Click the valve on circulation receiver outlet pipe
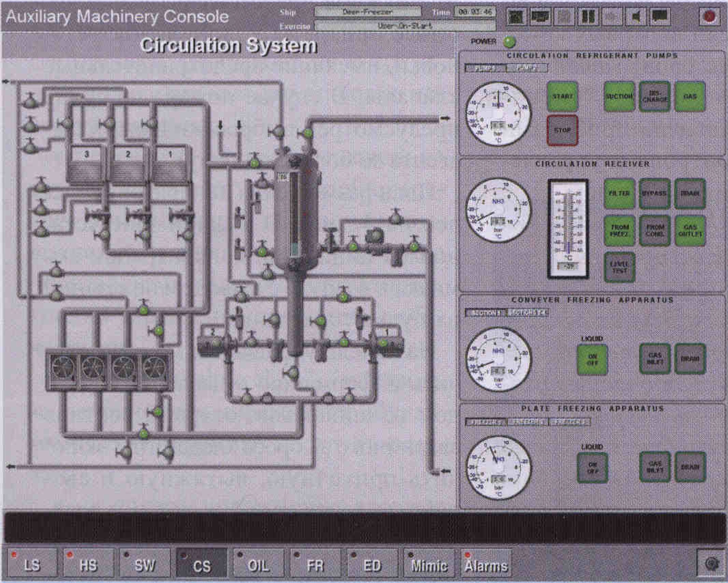Screen dimensions: 728x583 pyautogui.click(x=308, y=133)
